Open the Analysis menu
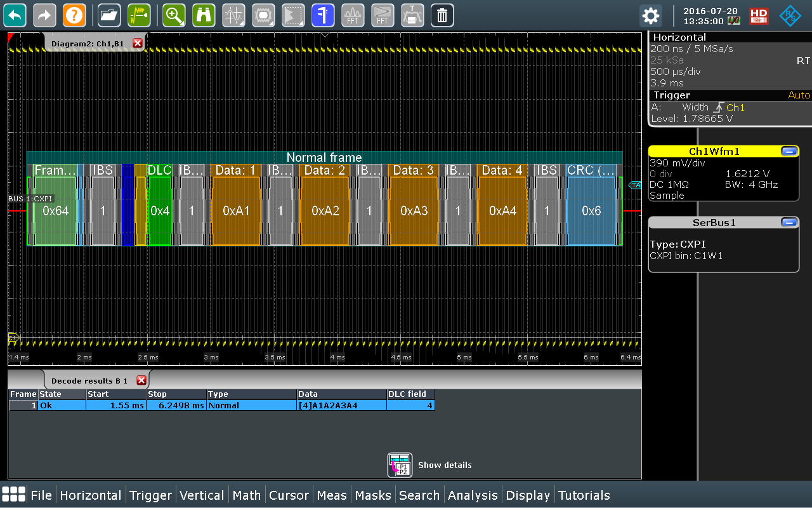812x508 pixels. (x=473, y=495)
